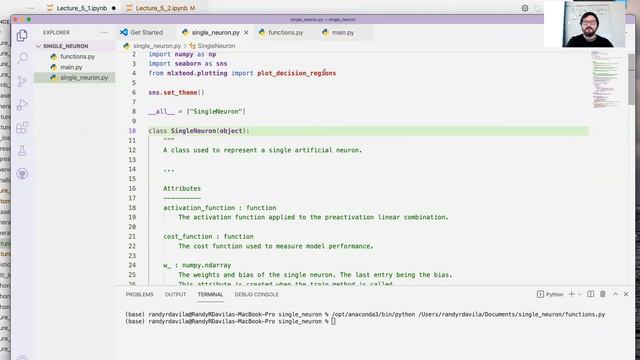Image resolution: width=640 pixels, height=360 pixels.
Task: Kill the terminal with trash icon
Action: click(603, 294)
